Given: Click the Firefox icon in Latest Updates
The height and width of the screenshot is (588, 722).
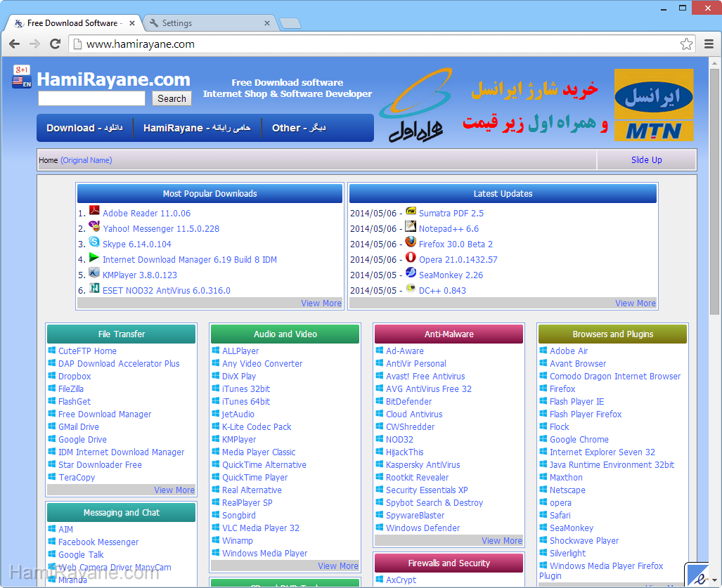Looking at the screenshot, I should (411, 242).
